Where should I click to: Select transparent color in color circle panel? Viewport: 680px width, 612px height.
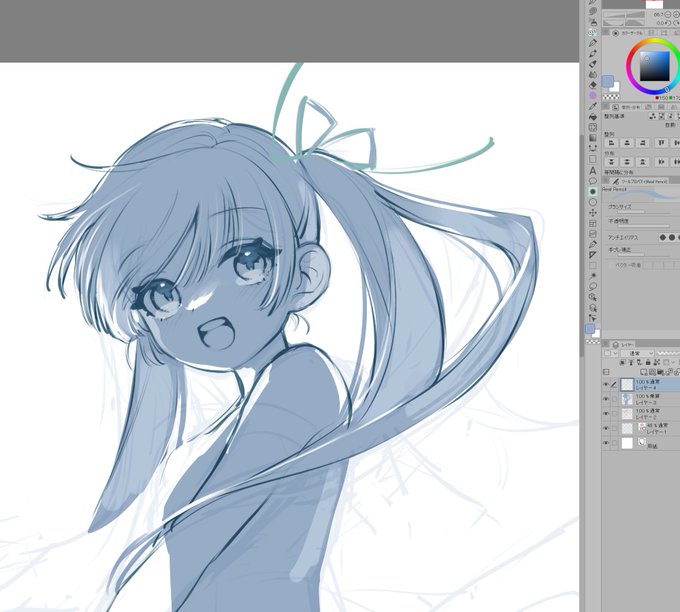[x=611, y=97]
